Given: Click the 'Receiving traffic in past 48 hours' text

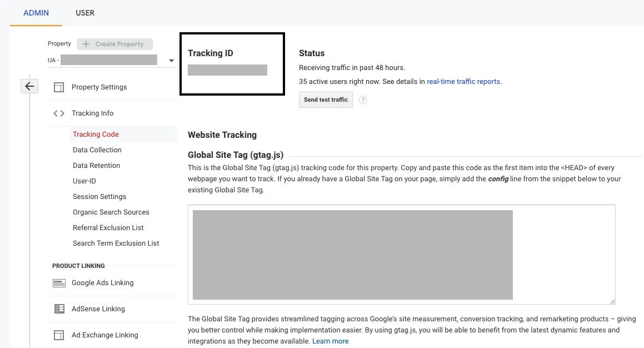Looking at the screenshot, I should [352, 68].
